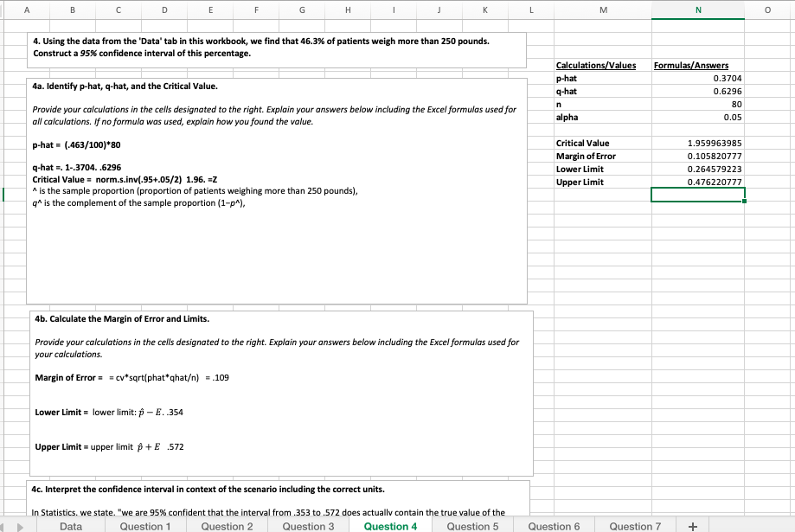The height and width of the screenshot is (532, 795).
Task: Open the Question 2 sheet
Action: click(228, 525)
